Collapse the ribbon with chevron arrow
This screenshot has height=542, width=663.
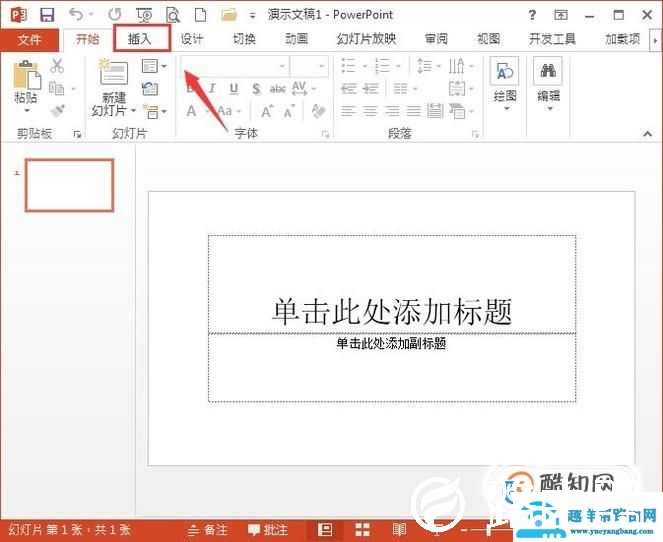[647, 134]
